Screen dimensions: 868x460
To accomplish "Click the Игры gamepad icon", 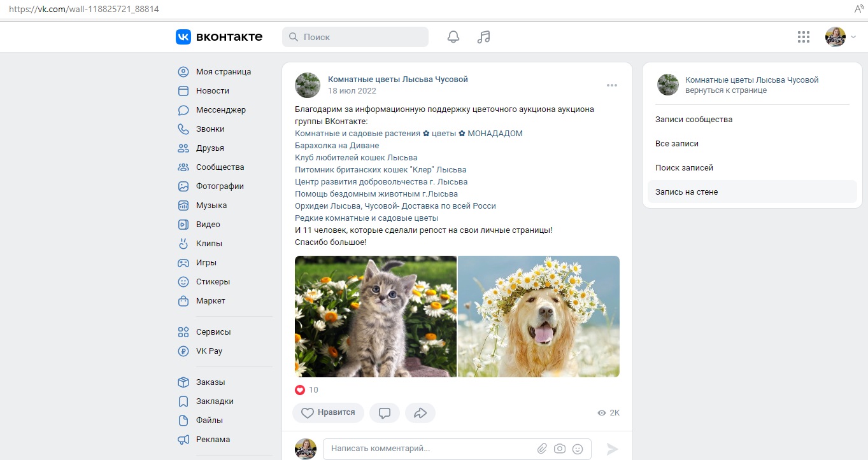I will 183,263.
